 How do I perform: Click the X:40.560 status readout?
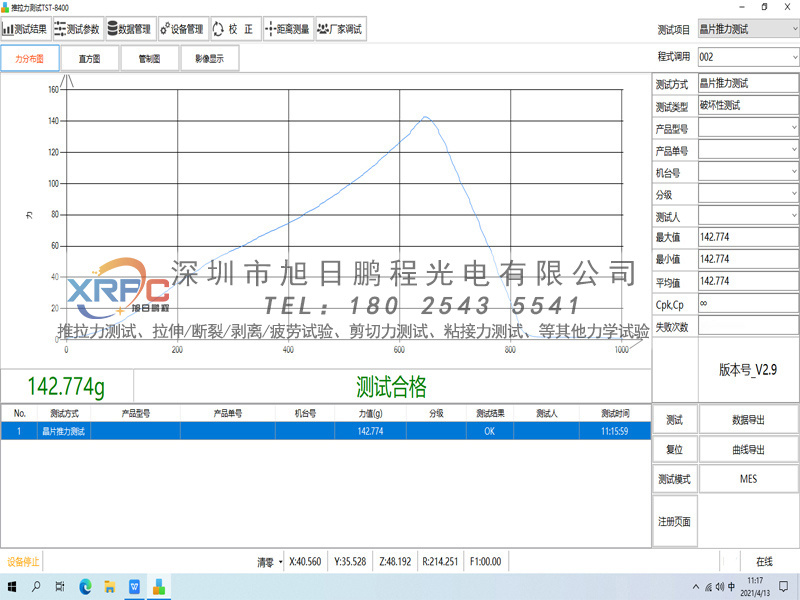pos(305,562)
